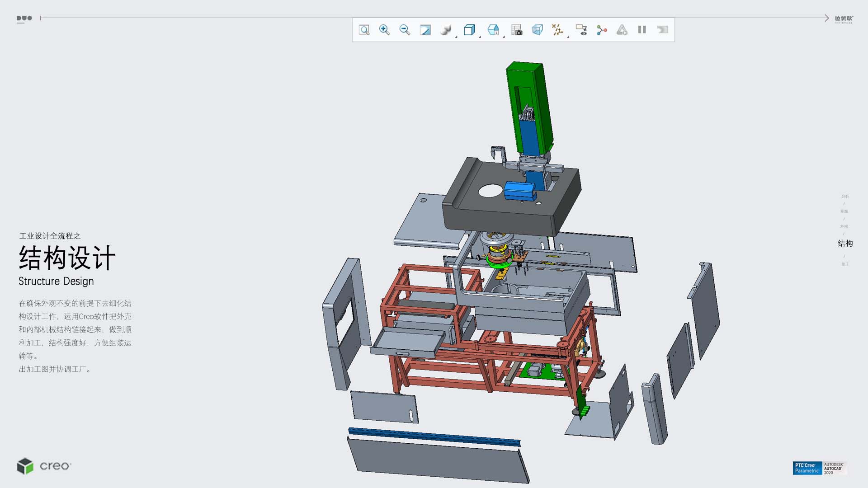Click the DUO logo at top-left

click(24, 19)
